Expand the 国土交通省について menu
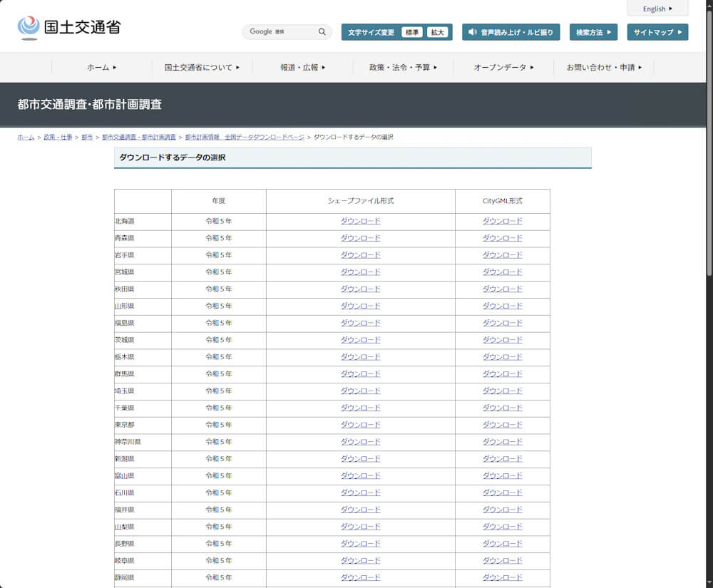 [x=202, y=68]
